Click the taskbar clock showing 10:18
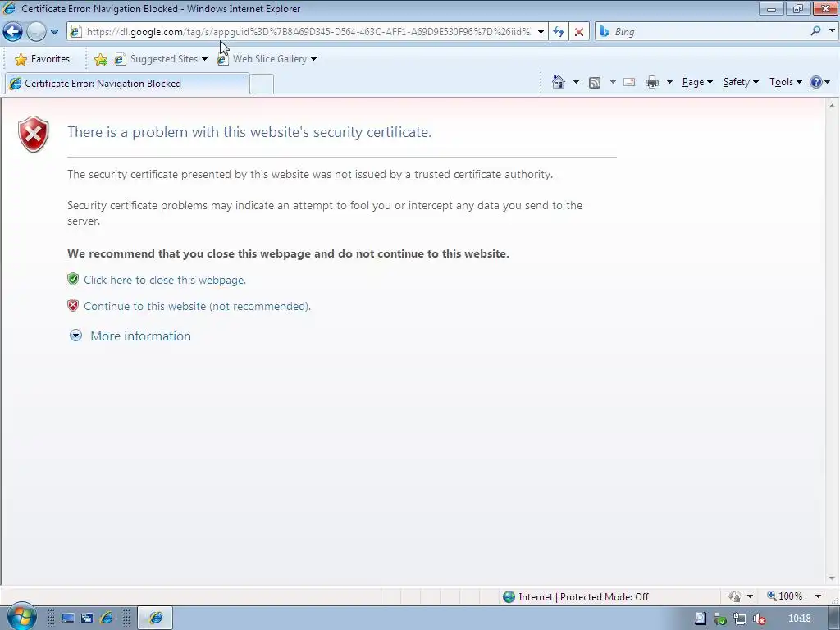This screenshot has width=840, height=630. 799,619
